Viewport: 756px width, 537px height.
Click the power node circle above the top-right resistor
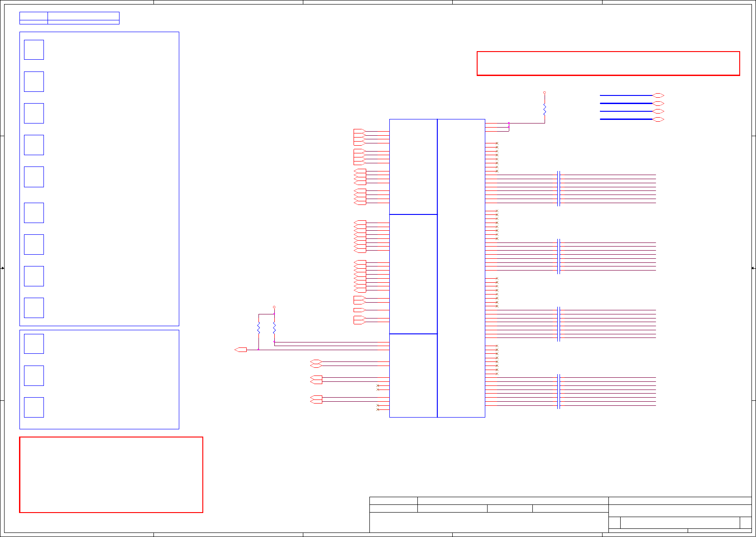pyautogui.click(x=545, y=92)
